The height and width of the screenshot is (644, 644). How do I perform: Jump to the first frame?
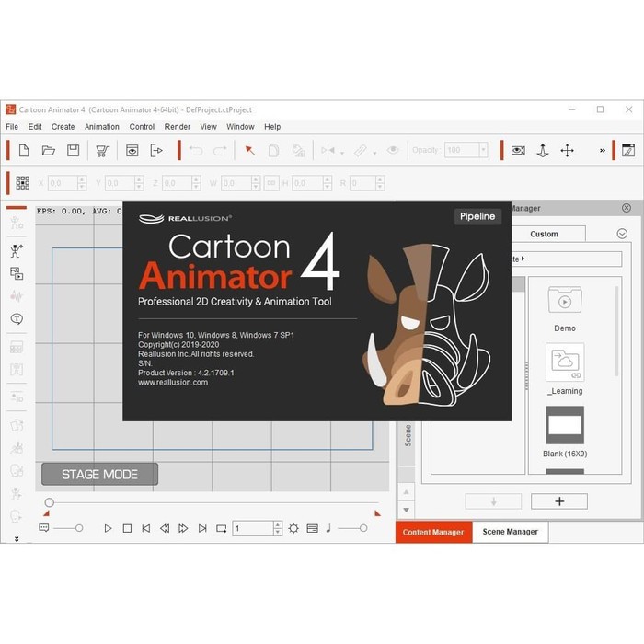pyautogui.click(x=145, y=528)
